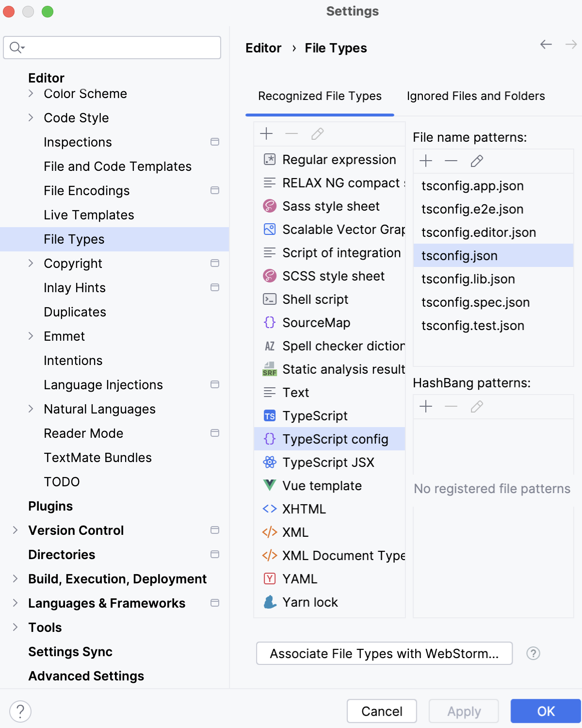
Task: Confirm settings with the OK button
Action: [545, 711]
